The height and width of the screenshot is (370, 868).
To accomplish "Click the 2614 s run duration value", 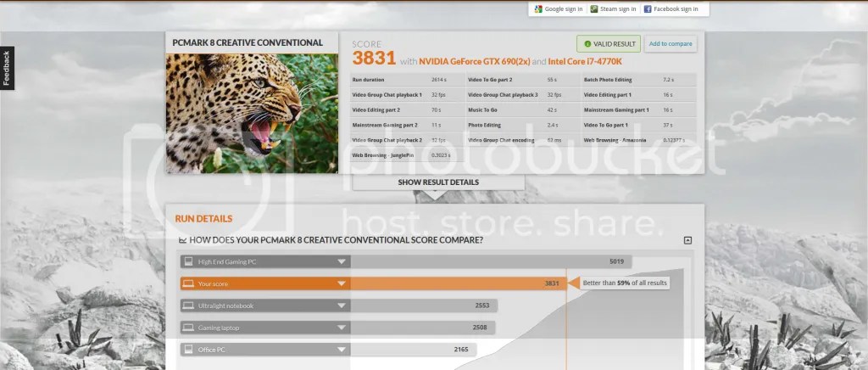I will tap(439, 80).
